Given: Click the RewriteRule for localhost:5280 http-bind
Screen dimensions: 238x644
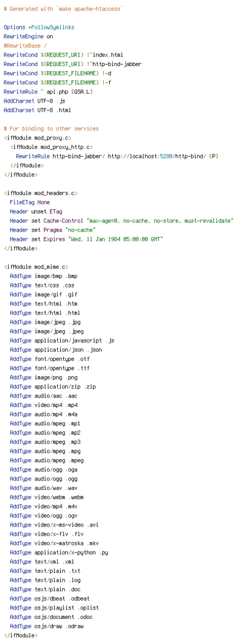Looking at the screenshot, I should 117,156.
